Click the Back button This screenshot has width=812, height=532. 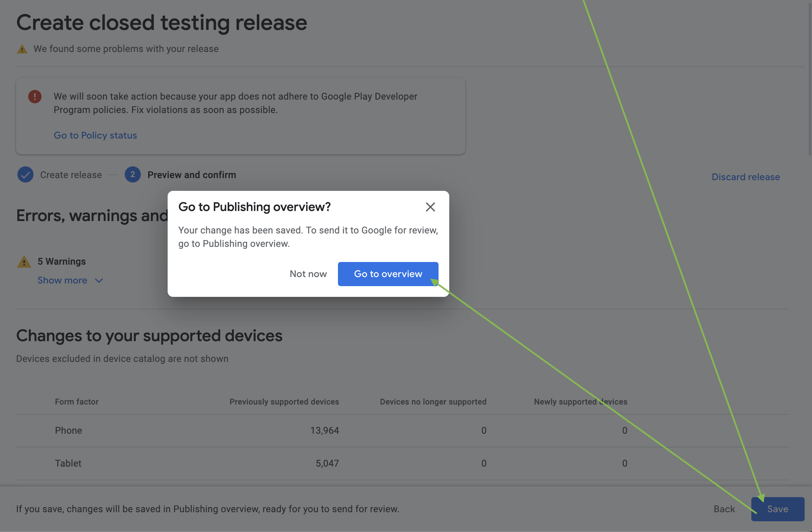click(x=724, y=509)
